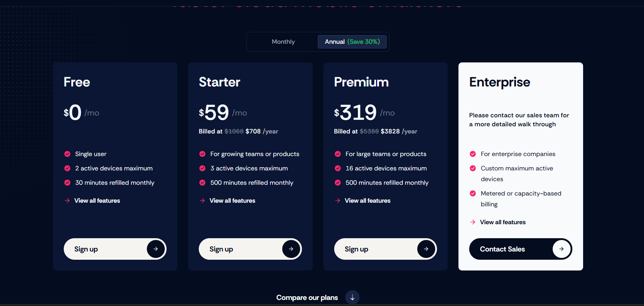The height and width of the screenshot is (306, 644).
Task: Click the arrow icon on Free Sign up
Action: point(156,249)
